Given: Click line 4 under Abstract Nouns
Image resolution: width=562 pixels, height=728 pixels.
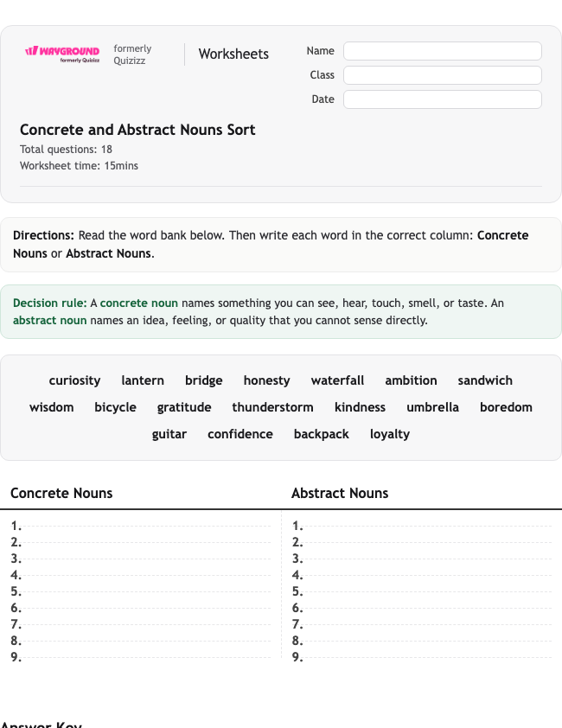Looking at the screenshot, I should pos(422,575).
